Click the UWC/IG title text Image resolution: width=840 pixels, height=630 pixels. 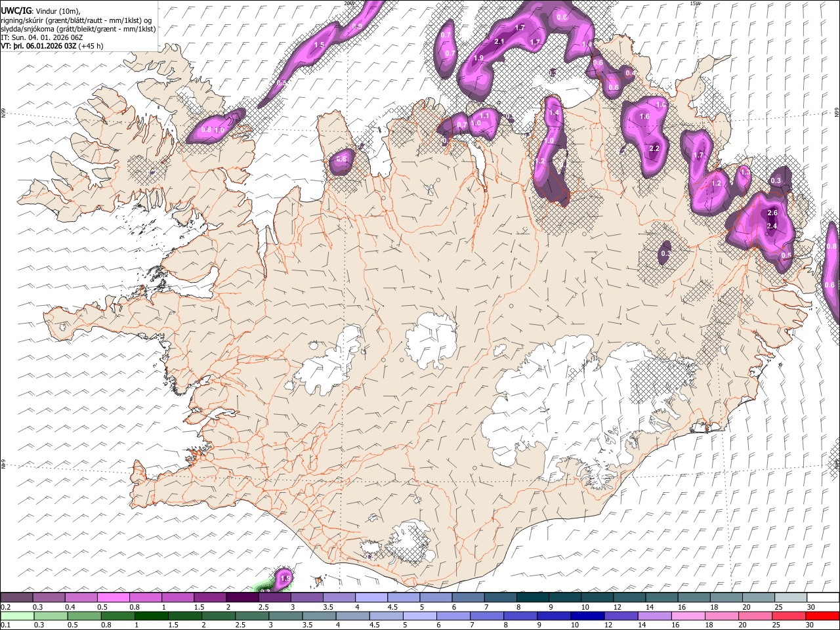coord(16,10)
